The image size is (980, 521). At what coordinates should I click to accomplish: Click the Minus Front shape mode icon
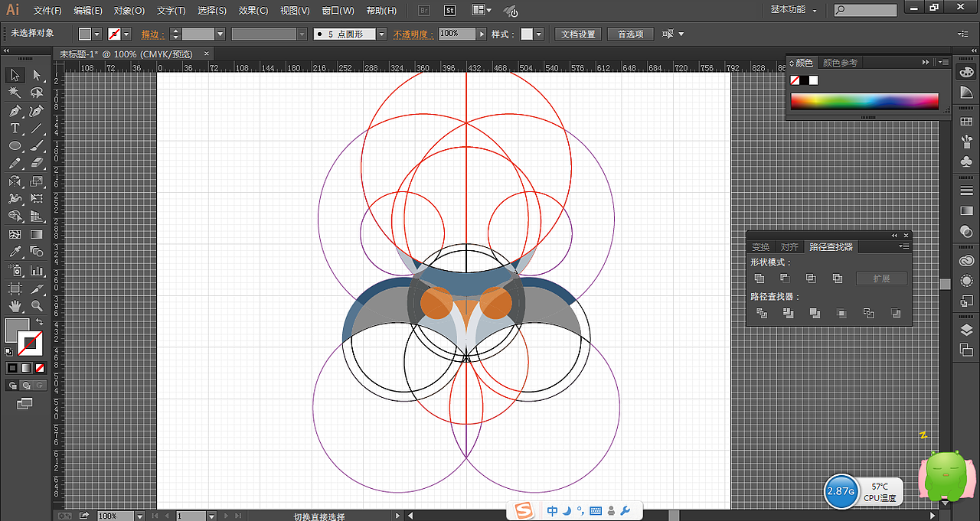pyautogui.click(x=785, y=278)
